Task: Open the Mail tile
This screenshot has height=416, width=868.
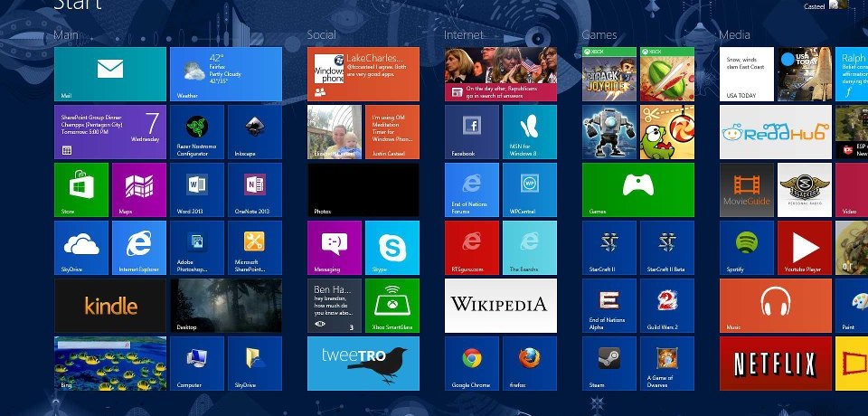Action: [109, 74]
